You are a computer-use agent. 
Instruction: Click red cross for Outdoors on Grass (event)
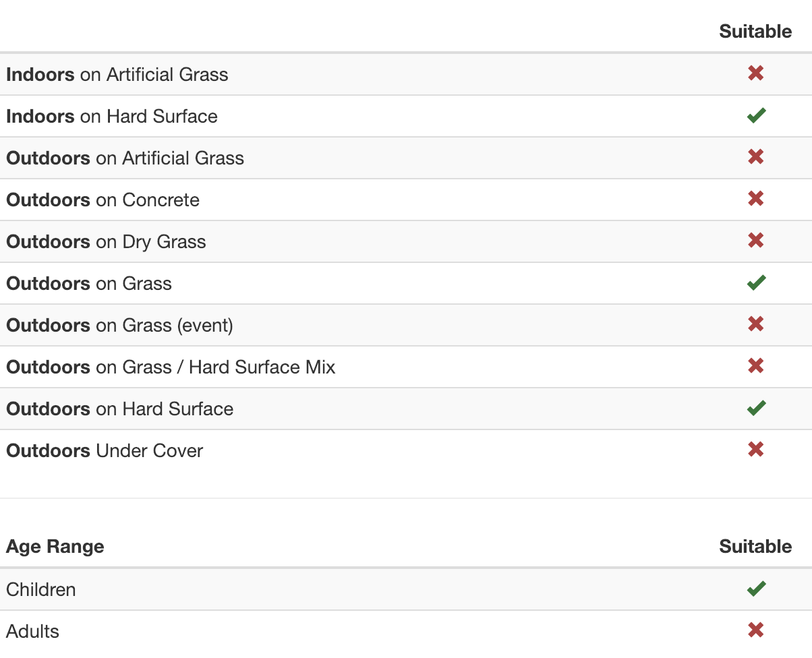(x=755, y=324)
